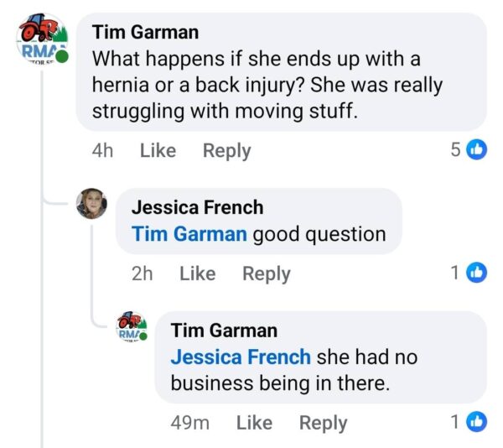Click the 49m timestamp
The width and height of the screenshot is (503, 448).
coord(189,423)
